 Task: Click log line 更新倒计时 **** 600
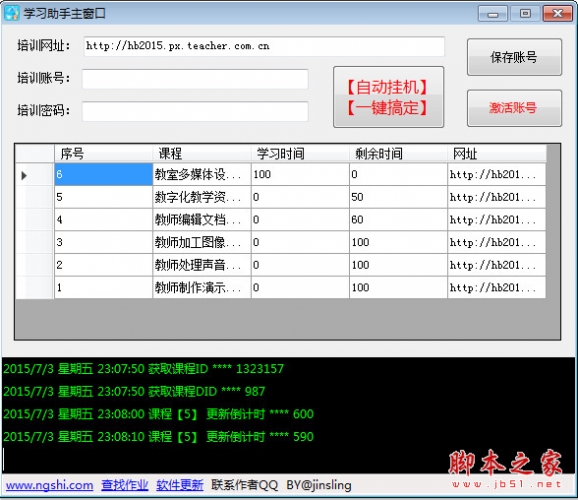click(159, 414)
